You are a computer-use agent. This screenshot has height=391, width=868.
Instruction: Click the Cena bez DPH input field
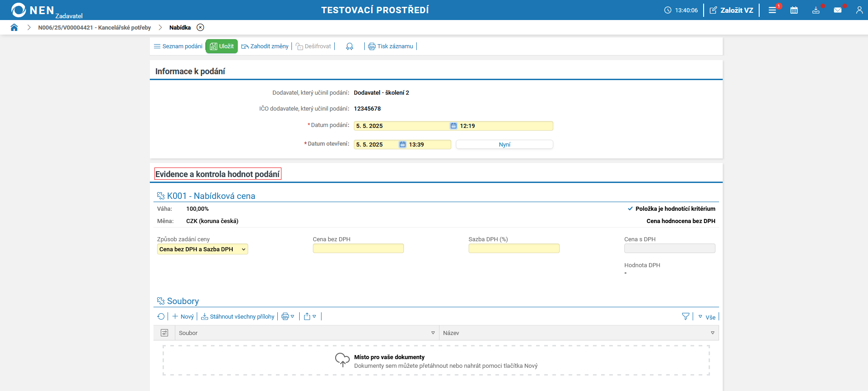click(x=358, y=249)
